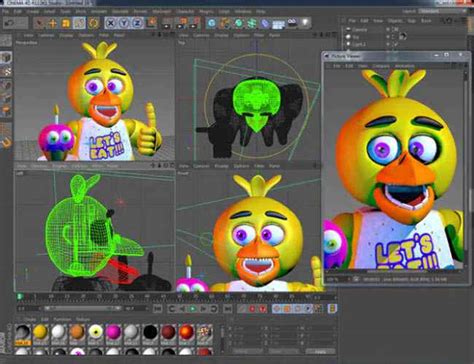
Task: Jump to the end of the animation
Action: point(227,309)
